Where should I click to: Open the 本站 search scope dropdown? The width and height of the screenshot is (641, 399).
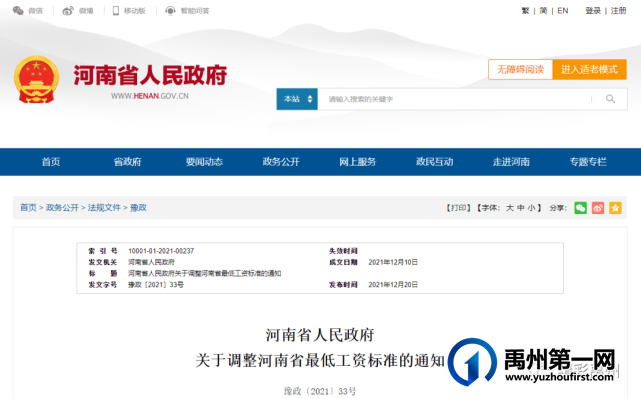pos(297,99)
